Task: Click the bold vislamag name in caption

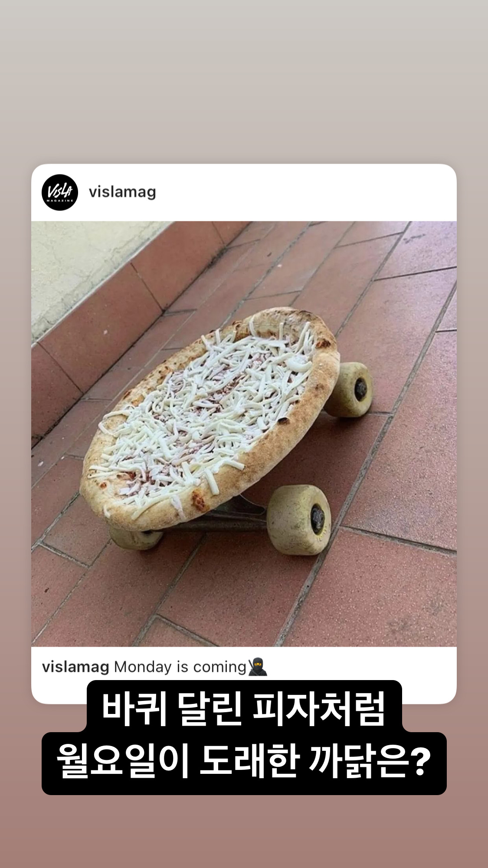Action: click(75, 667)
